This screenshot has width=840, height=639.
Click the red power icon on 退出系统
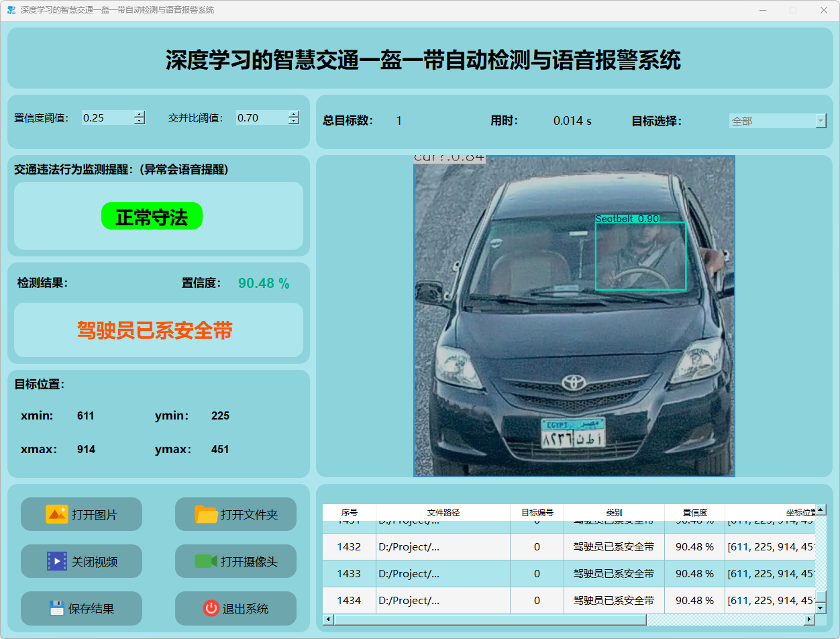[x=211, y=608]
